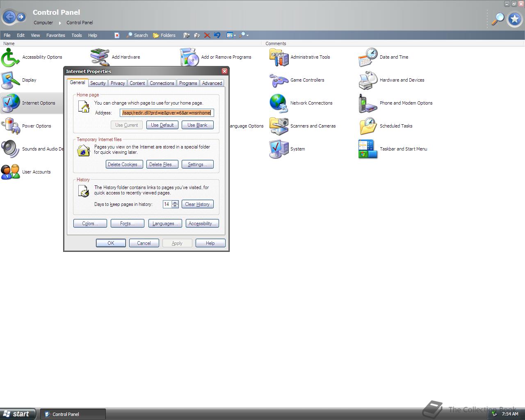Switch to the Content tab
This screenshot has height=420, width=525.
(x=137, y=83)
